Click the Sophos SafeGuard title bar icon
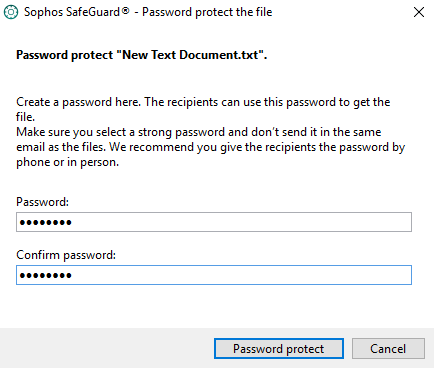This screenshot has height=368, width=434. [11, 12]
